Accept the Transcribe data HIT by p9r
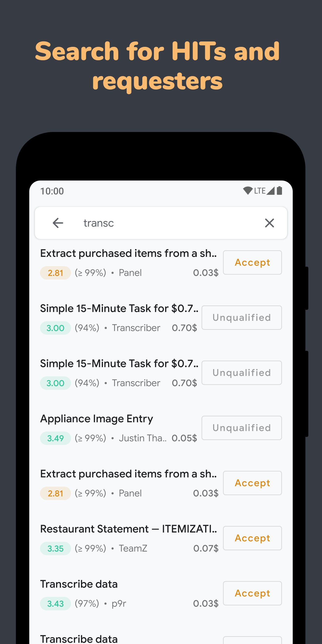This screenshot has width=322, height=644. click(x=252, y=593)
